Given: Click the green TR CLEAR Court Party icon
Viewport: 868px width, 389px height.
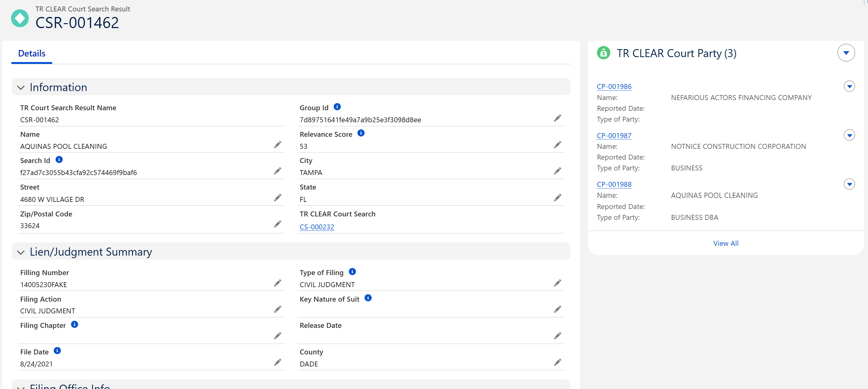Looking at the screenshot, I should tap(603, 53).
